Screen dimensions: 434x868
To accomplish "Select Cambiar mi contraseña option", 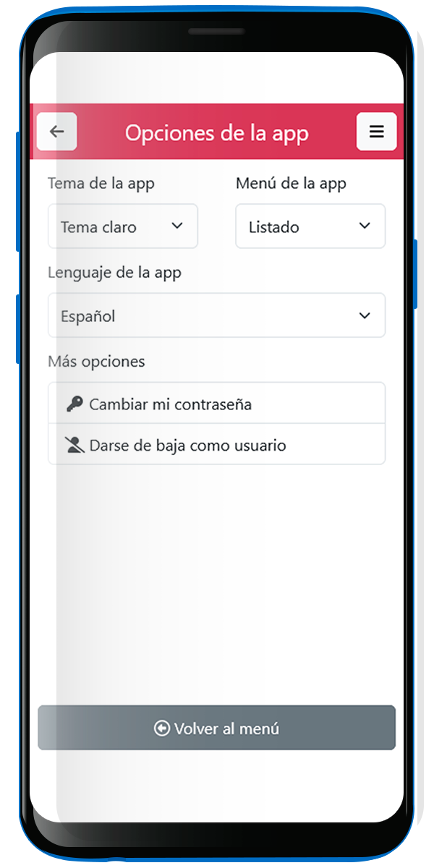I will [x=216, y=404].
